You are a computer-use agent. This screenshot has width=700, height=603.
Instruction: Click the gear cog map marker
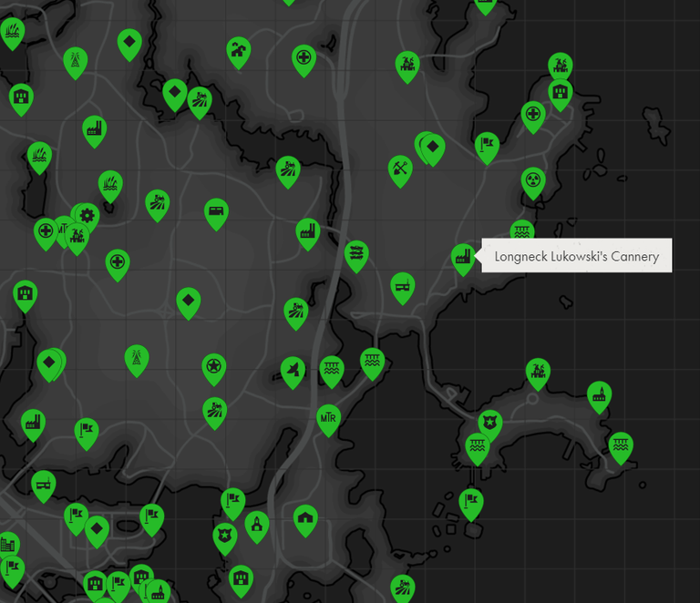pos(87,217)
